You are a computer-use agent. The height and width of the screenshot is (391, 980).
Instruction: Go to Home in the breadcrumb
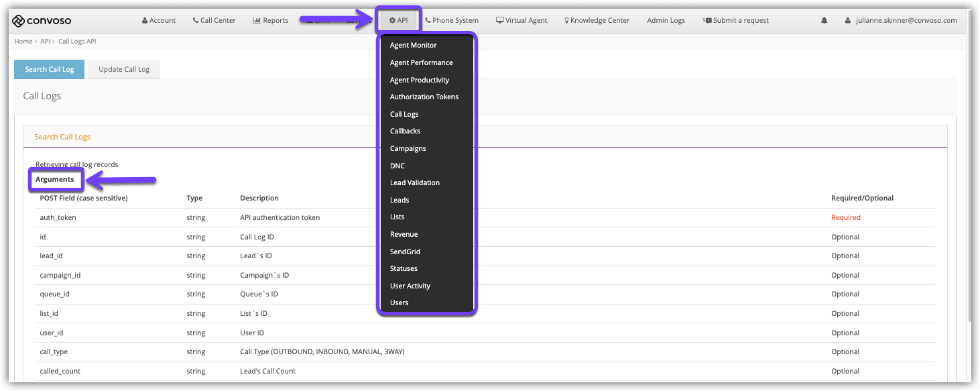23,42
